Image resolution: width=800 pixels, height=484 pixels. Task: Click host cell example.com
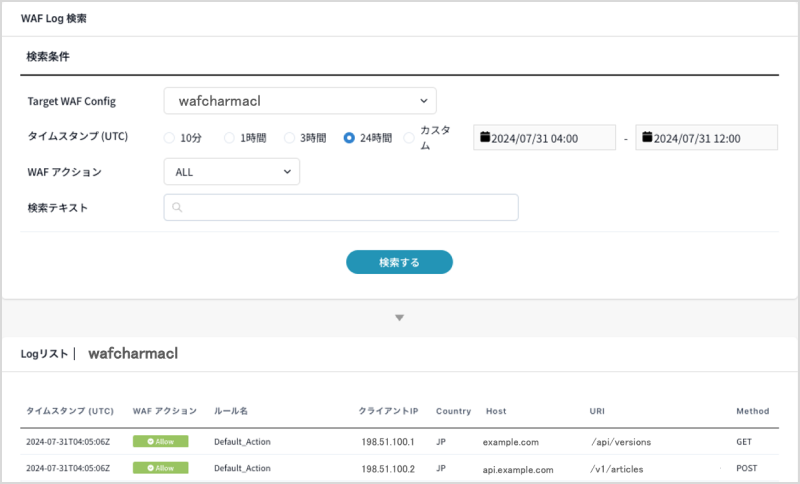click(511, 442)
